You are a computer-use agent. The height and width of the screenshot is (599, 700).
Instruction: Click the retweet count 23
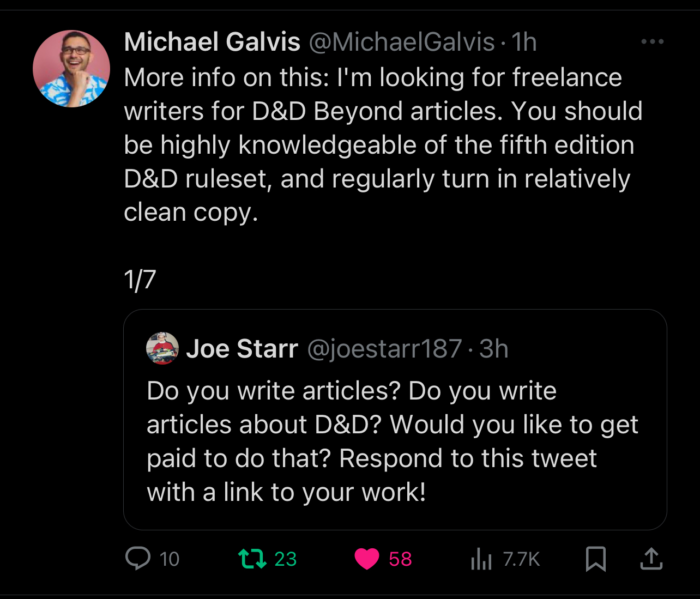[x=285, y=559]
